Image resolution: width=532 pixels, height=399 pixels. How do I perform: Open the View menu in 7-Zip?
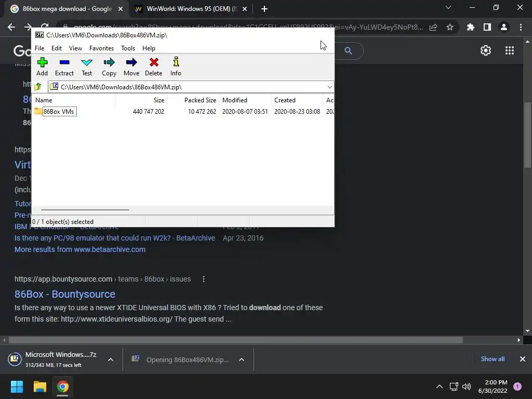[76, 48]
